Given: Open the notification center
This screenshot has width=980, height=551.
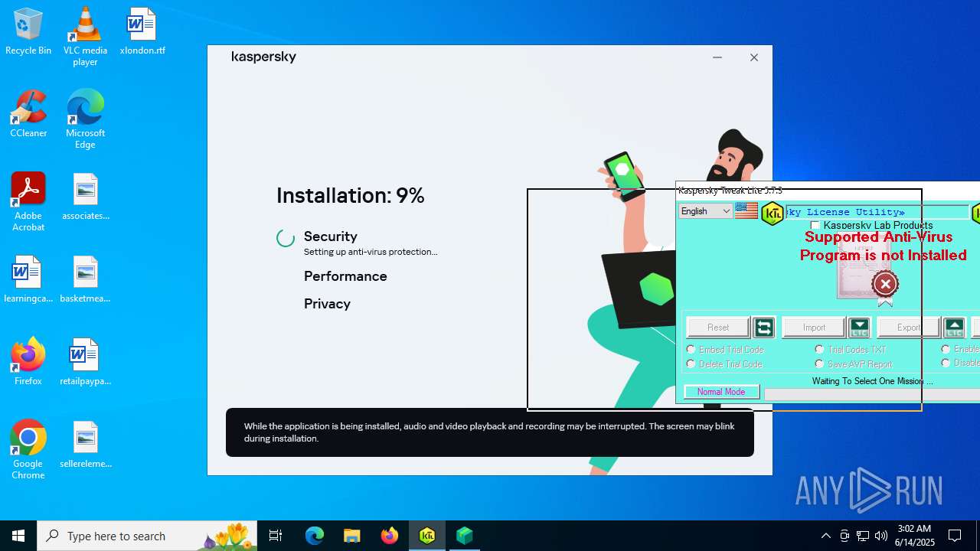Looking at the screenshot, I should coord(955,536).
